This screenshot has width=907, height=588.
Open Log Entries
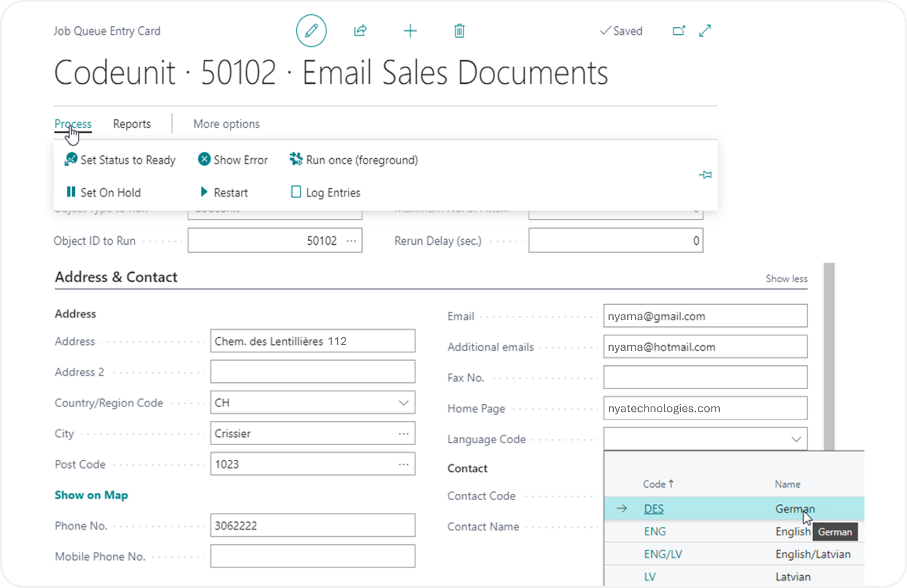point(325,192)
